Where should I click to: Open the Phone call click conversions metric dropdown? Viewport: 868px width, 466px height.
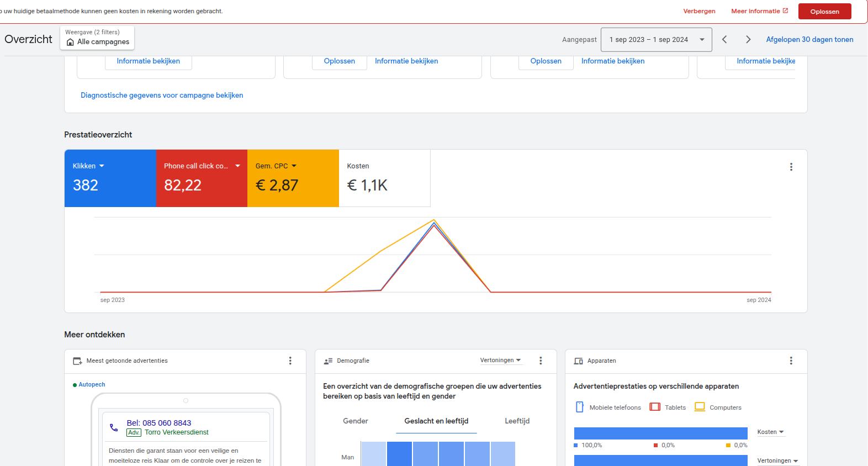(x=202, y=166)
